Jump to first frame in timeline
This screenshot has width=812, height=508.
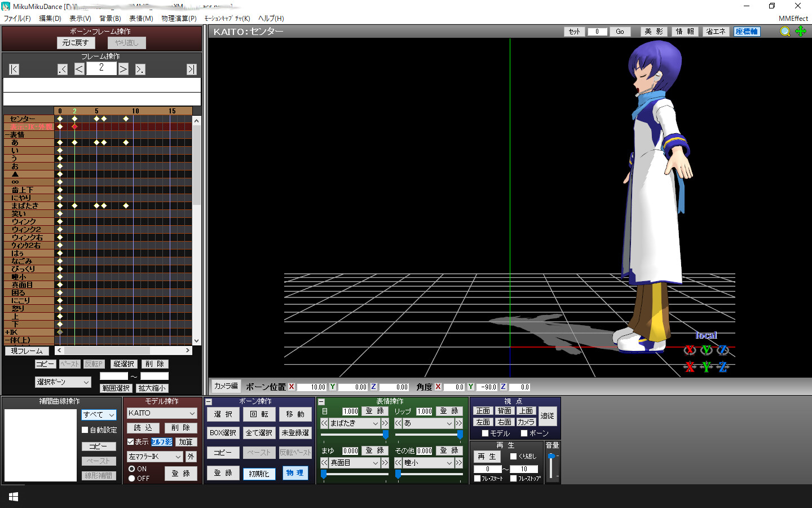14,69
